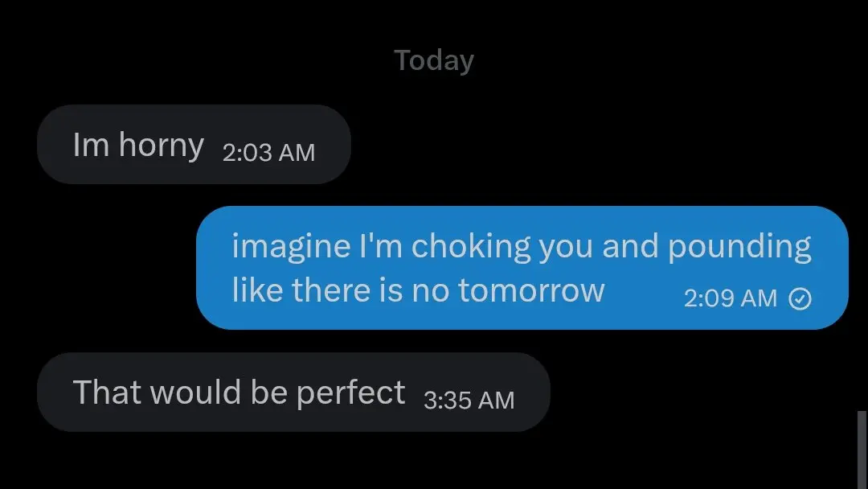The height and width of the screenshot is (489, 868).
Task: Click the "Today" date separator
Action: 434,60
